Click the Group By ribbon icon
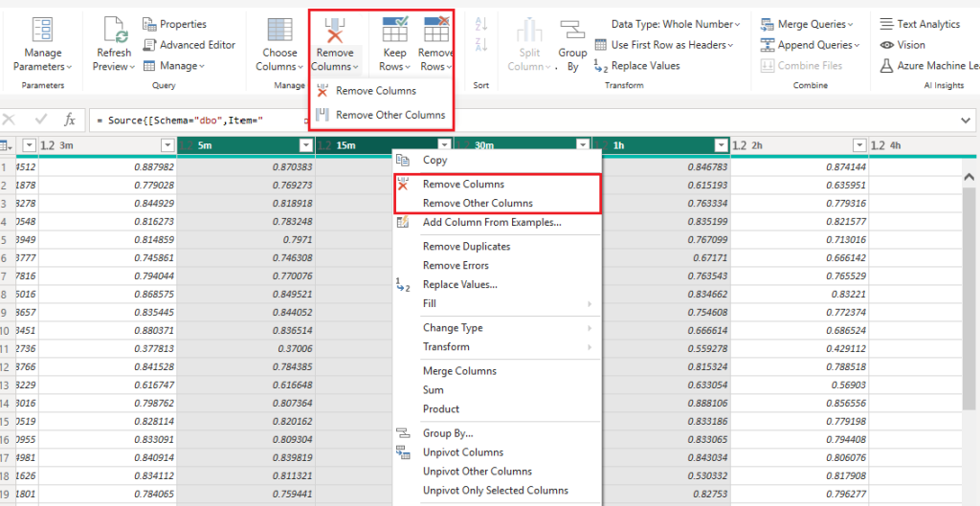The width and height of the screenshot is (980, 506). [572, 30]
